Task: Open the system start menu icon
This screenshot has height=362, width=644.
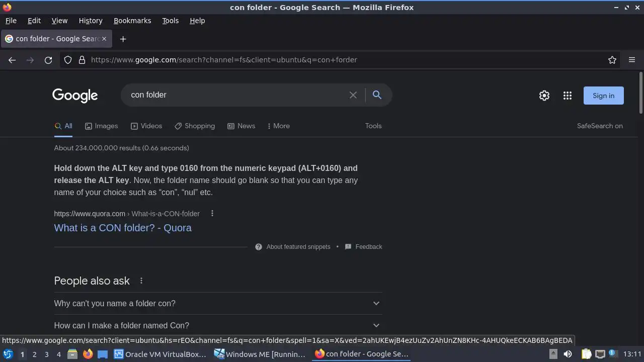Action: (8, 354)
